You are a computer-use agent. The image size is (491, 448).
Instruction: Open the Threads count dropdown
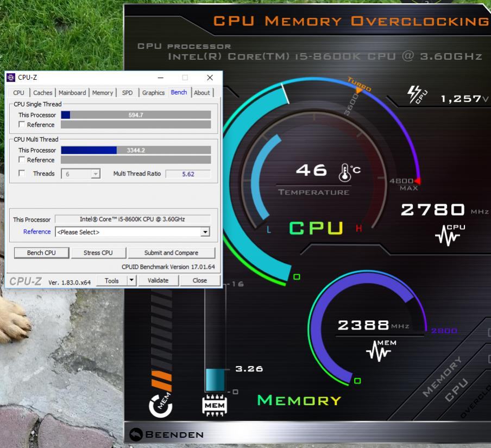(95, 174)
